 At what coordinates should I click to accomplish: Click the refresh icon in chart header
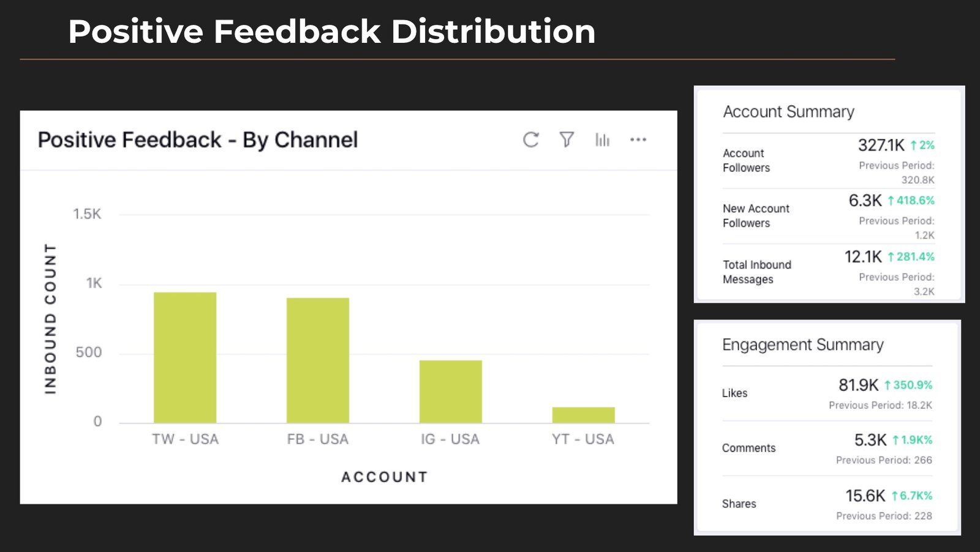[531, 140]
